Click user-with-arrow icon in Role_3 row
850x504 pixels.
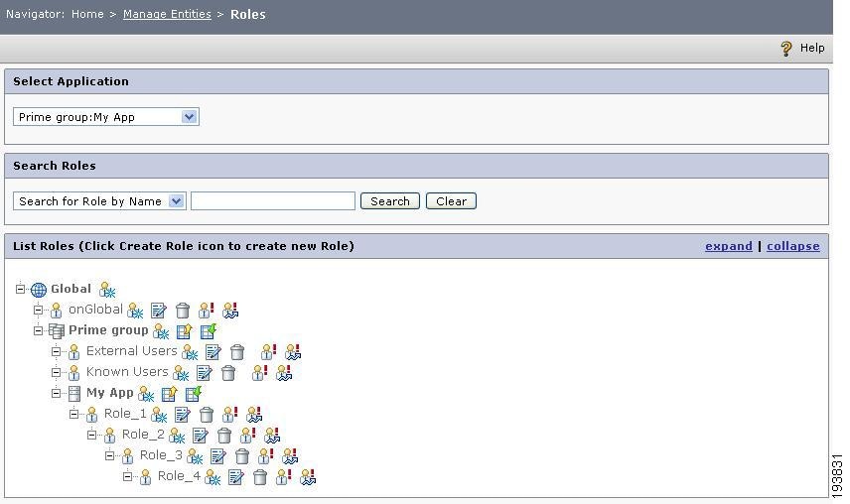(x=290, y=456)
